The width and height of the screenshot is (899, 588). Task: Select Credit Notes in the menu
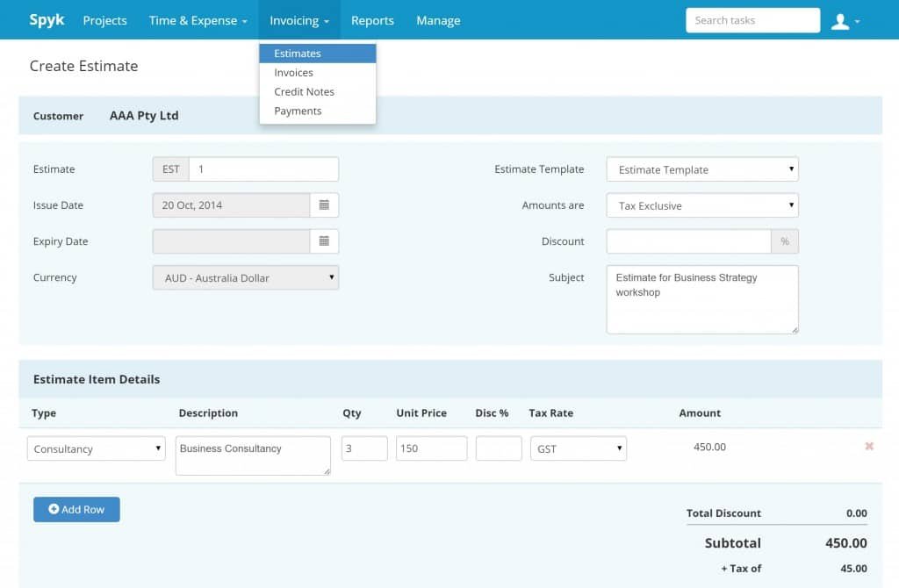[x=304, y=92]
